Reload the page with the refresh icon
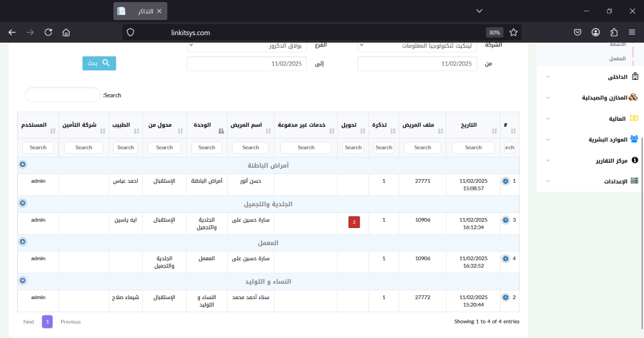Image resolution: width=644 pixels, height=338 pixels. (48, 32)
